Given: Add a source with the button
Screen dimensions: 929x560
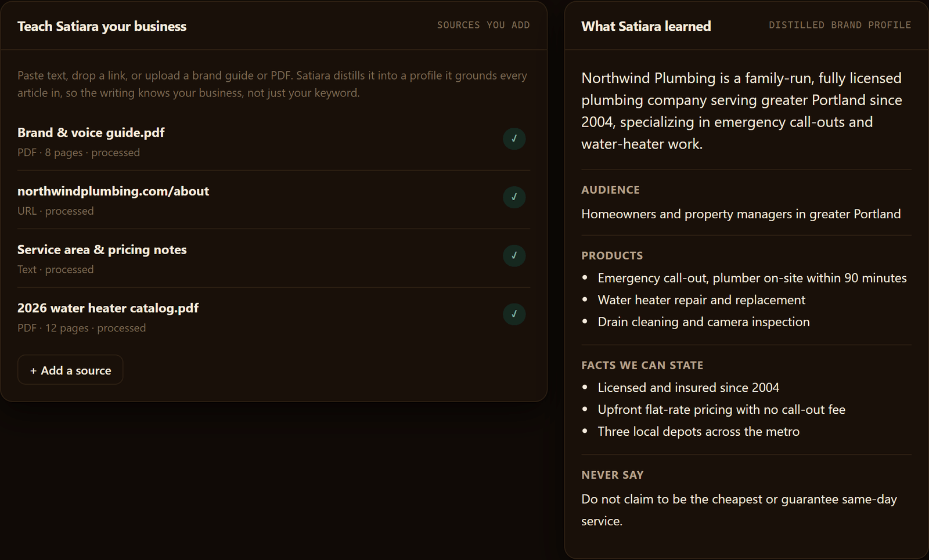Looking at the screenshot, I should [x=70, y=370].
